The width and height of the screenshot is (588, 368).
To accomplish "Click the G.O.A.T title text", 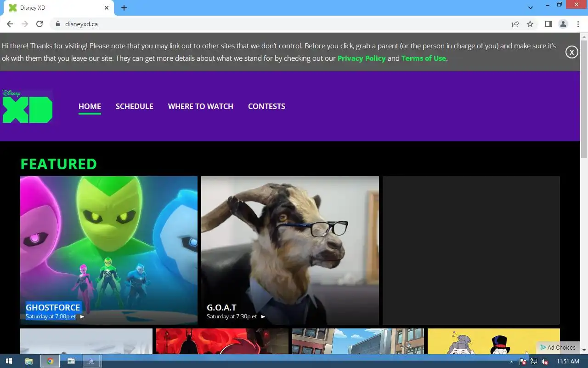I will [x=221, y=307].
